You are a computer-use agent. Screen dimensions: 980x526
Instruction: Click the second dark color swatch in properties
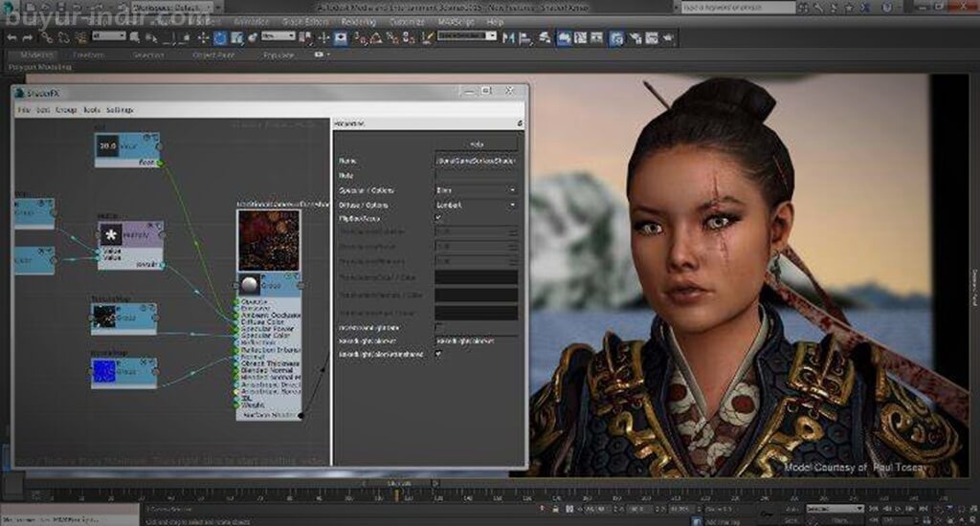[x=477, y=295]
